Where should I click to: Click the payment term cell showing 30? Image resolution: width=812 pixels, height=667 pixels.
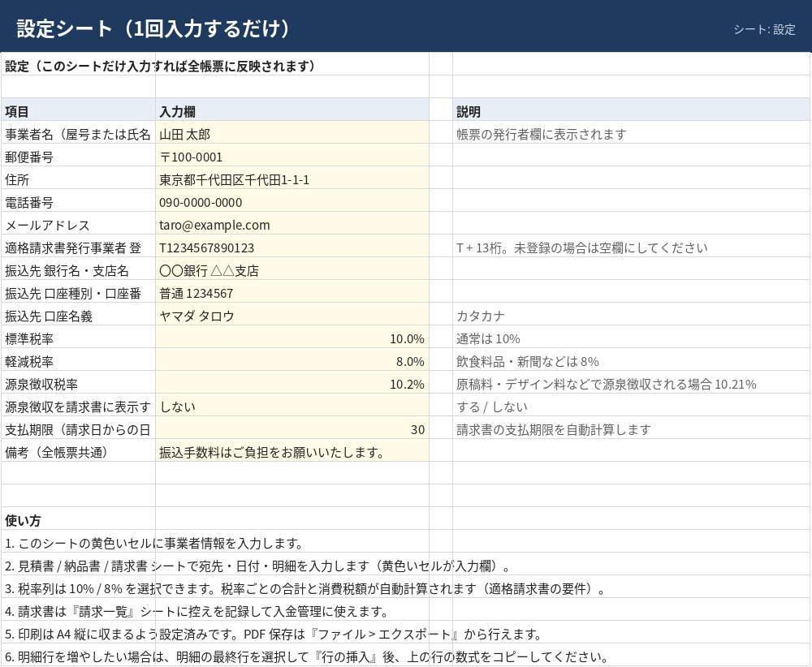coord(292,428)
